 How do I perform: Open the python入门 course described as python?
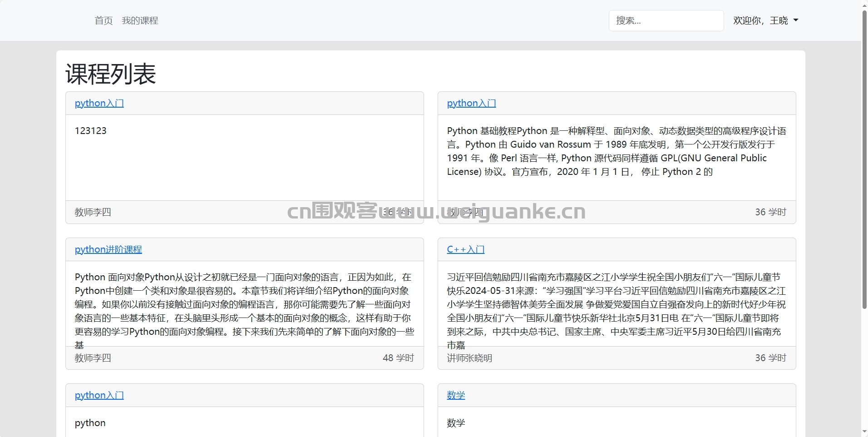[99, 395]
